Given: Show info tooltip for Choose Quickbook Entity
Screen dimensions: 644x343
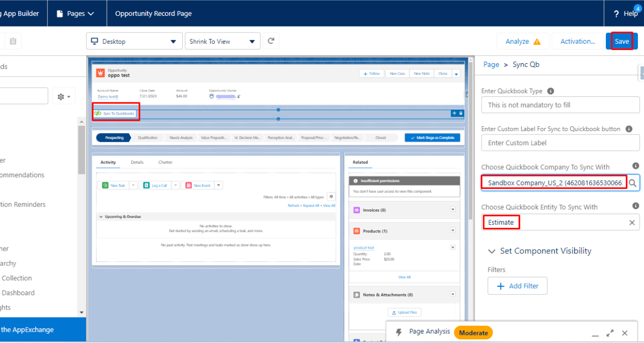Looking at the screenshot, I should tap(635, 206).
